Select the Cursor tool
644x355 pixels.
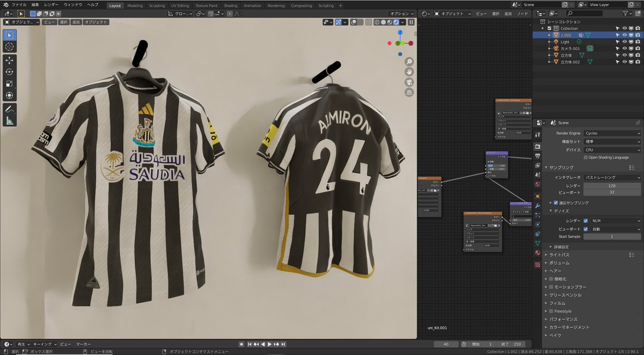coord(10,47)
